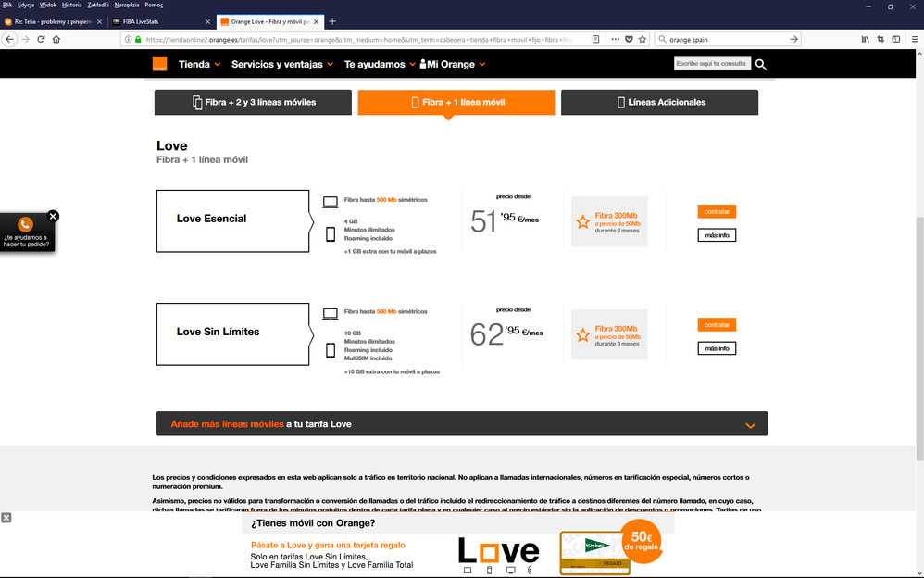Click the green padlock security icon

click(138, 40)
